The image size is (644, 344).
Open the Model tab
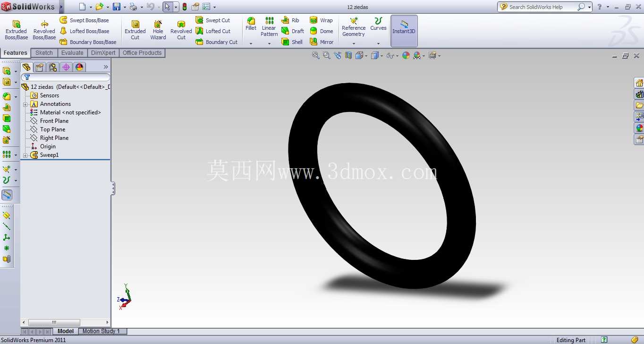(x=66, y=331)
